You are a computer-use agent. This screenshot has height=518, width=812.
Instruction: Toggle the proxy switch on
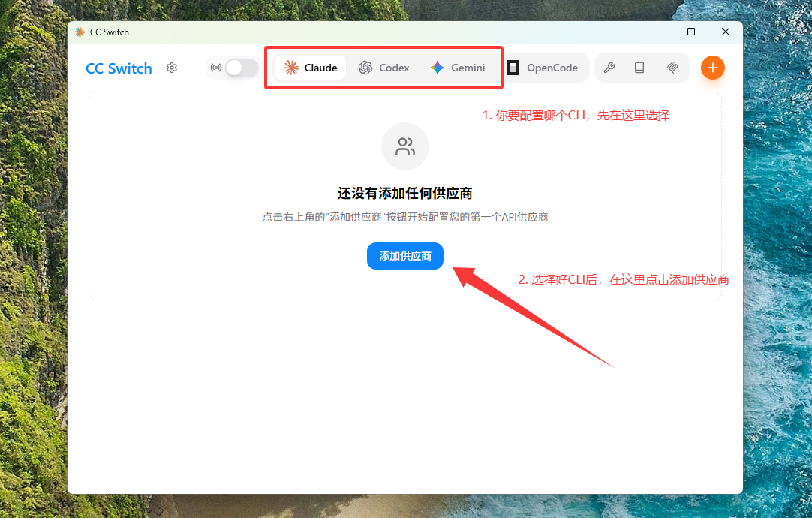(x=242, y=68)
